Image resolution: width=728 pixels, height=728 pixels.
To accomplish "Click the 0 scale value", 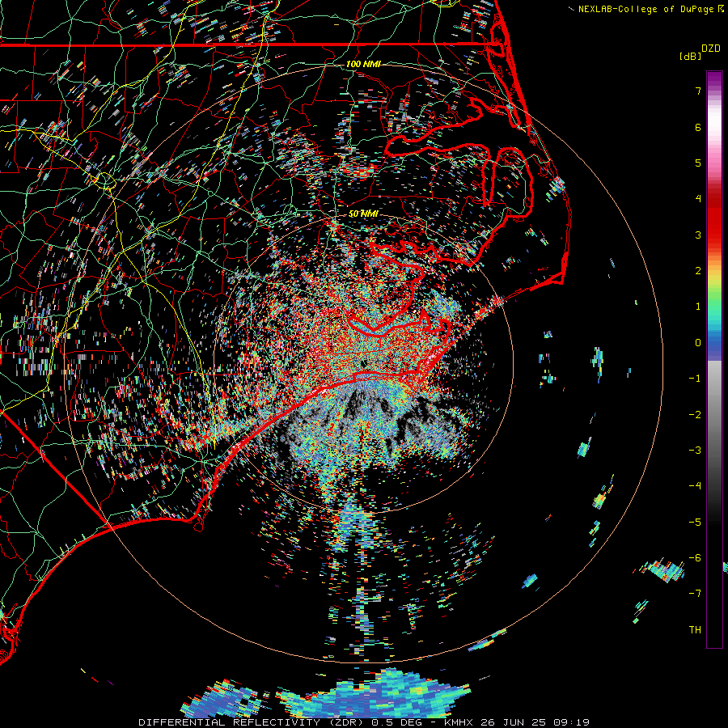I will (698, 343).
